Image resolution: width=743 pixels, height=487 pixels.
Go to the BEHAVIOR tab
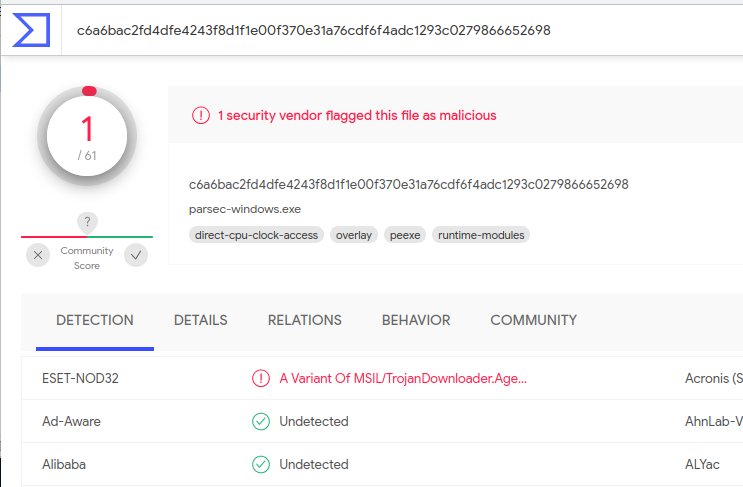point(416,320)
